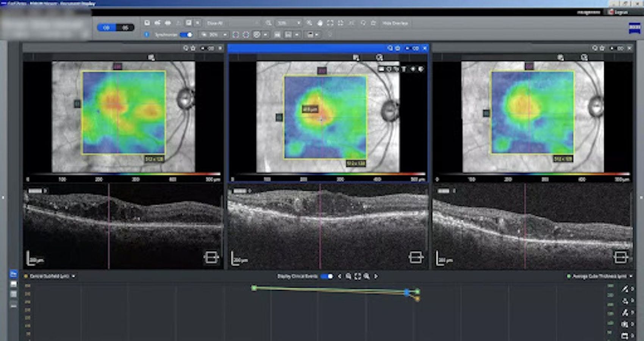Click the first green trend data point

click(254, 288)
